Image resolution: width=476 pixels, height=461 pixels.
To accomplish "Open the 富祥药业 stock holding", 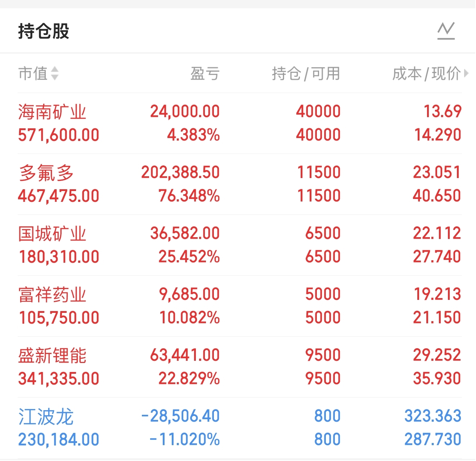I will (52, 294).
